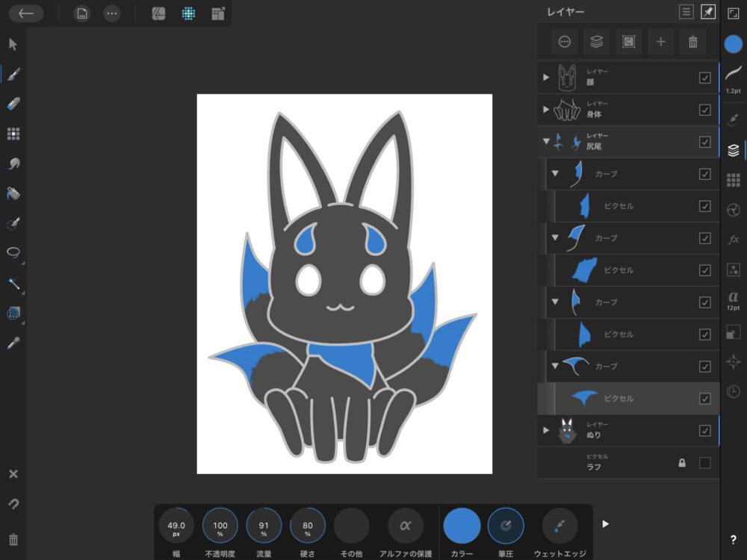The height and width of the screenshot is (560, 747).
Task: Show more context toolbar options arrow
Action: (605, 524)
